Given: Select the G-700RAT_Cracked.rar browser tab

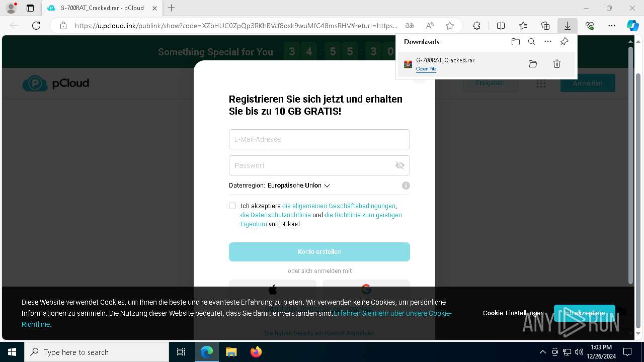Looking at the screenshot, I should pos(101,8).
